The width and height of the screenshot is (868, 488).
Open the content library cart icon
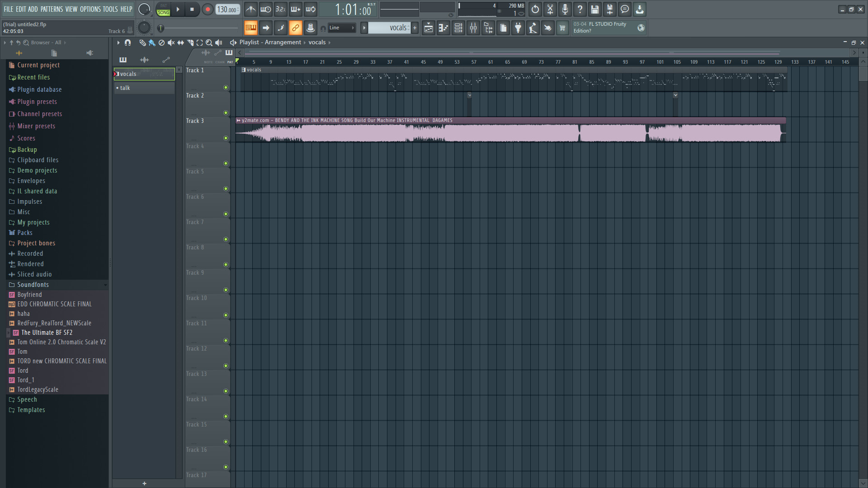(x=562, y=28)
